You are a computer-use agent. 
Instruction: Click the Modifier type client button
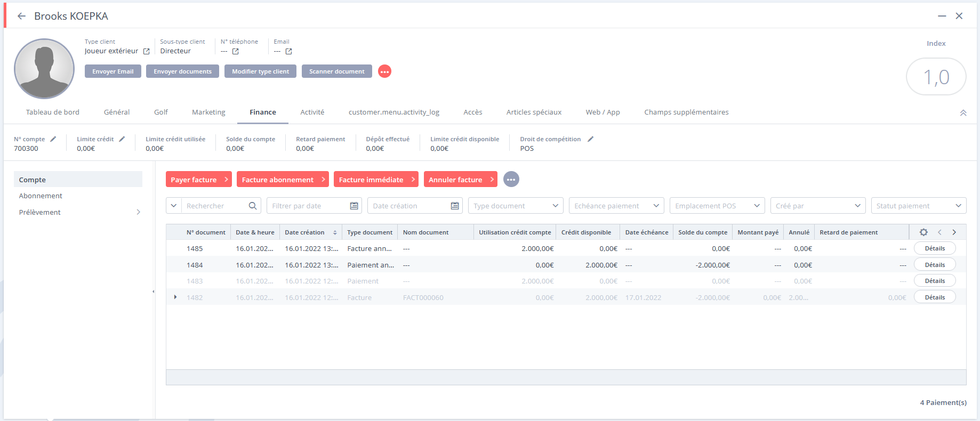tap(260, 71)
